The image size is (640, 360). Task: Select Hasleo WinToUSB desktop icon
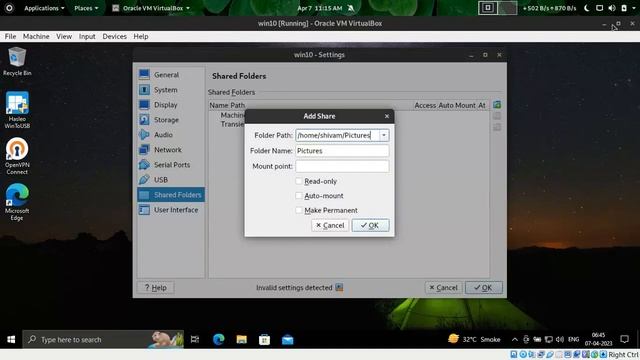pyautogui.click(x=17, y=110)
